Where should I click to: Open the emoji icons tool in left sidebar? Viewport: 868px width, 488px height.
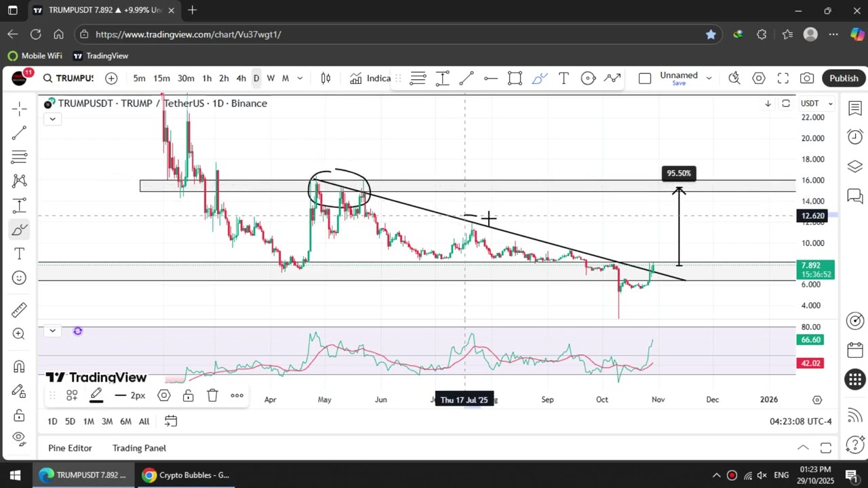click(19, 278)
